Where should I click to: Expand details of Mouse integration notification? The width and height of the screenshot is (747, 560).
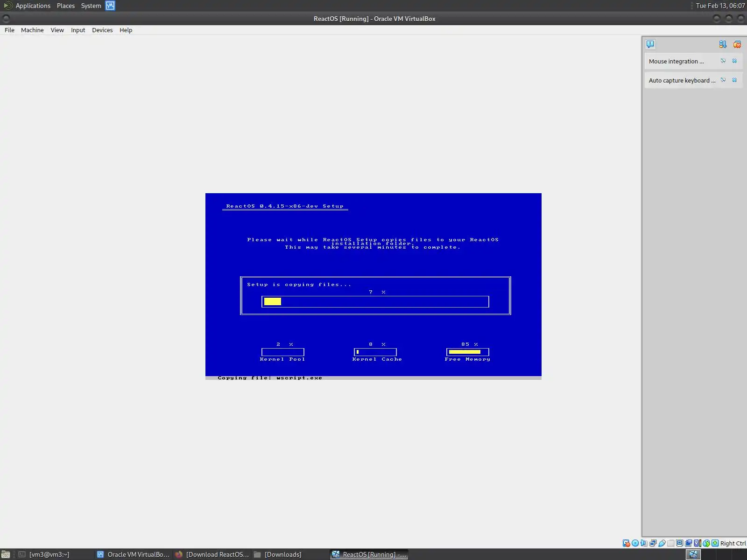[723, 61]
